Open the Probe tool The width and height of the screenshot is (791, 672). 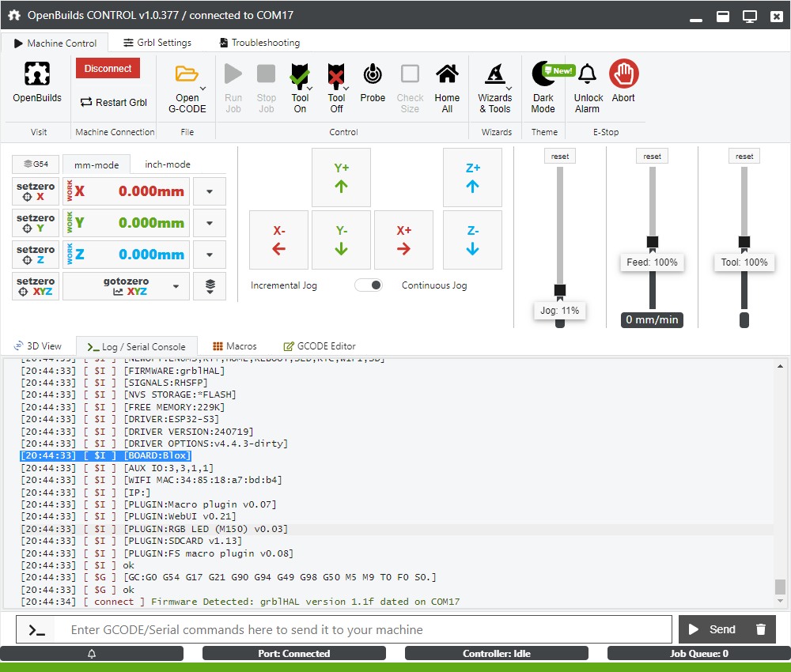[x=373, y=75]
